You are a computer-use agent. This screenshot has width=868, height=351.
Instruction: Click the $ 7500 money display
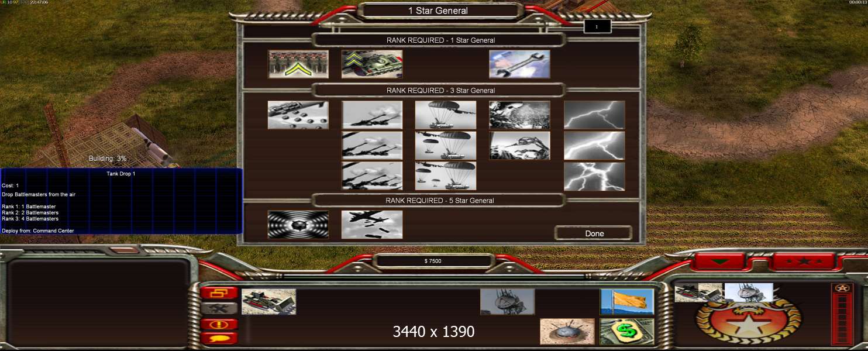pos(433,261)
